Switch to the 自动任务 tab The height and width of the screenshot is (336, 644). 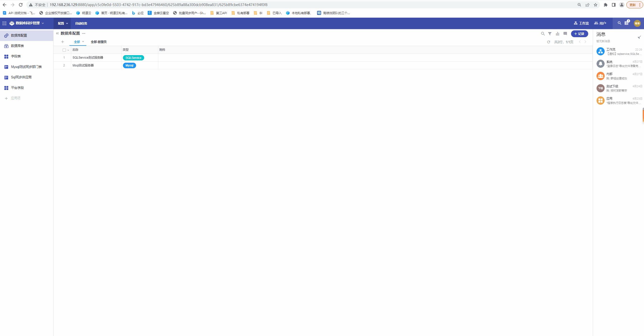81,23
